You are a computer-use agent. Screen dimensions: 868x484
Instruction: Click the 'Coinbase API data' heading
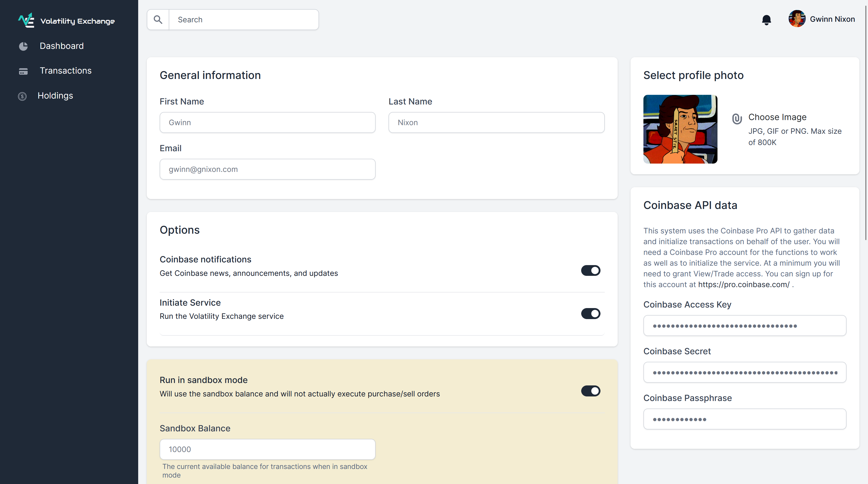coord(690,205)
